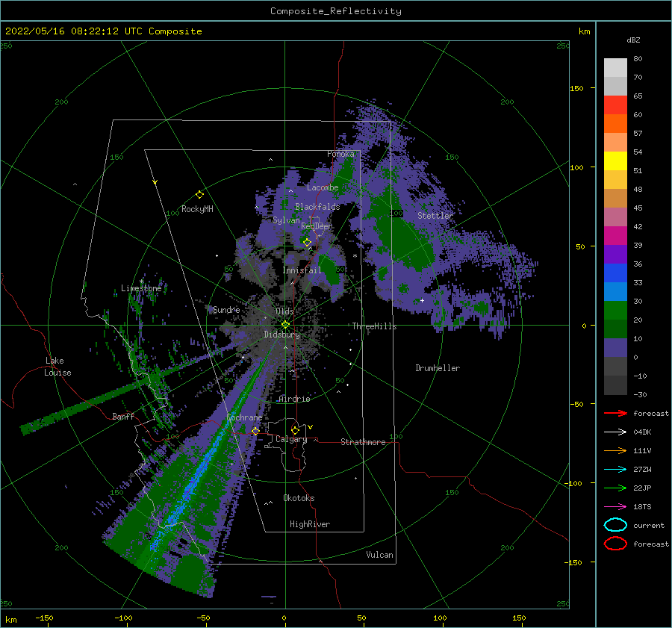Click the Ponoka town label

[340, 154]
